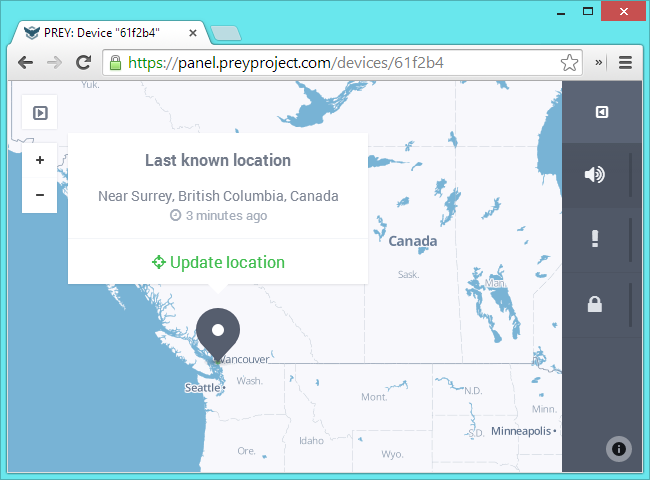This screenshot has width=650, height=480.
Task: Reload the Prey panel page
Action: click(83, 63)
